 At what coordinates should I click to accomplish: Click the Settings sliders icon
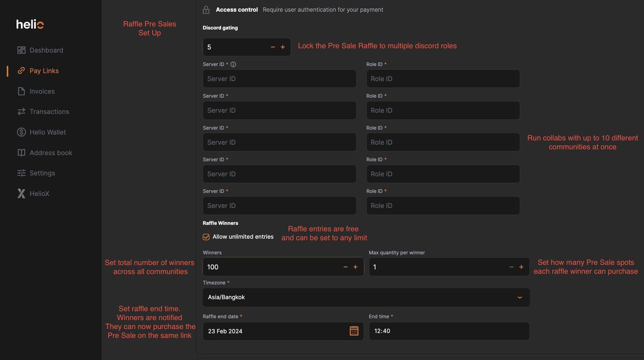point(21,173)
